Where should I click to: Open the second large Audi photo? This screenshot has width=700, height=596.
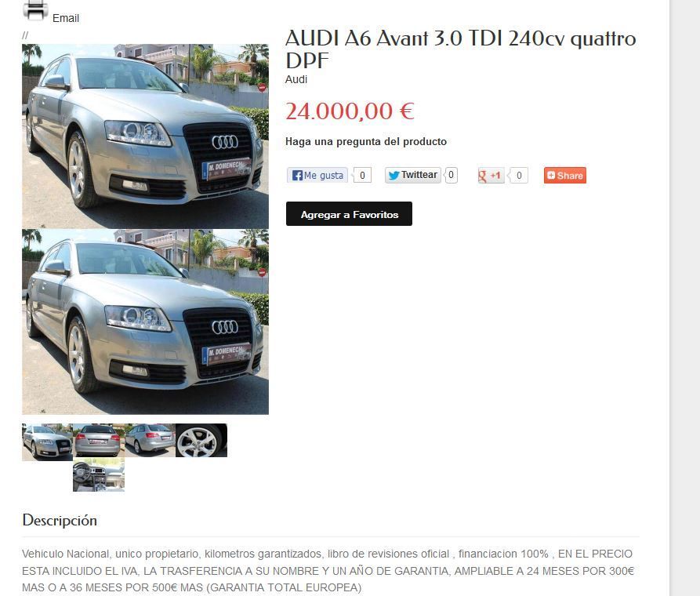[146, 322]
